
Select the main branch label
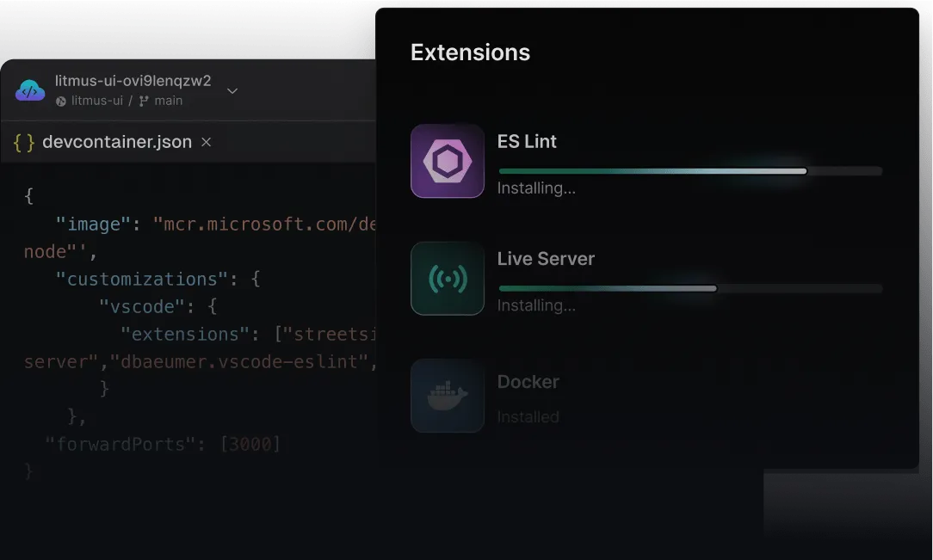[169, 101]
